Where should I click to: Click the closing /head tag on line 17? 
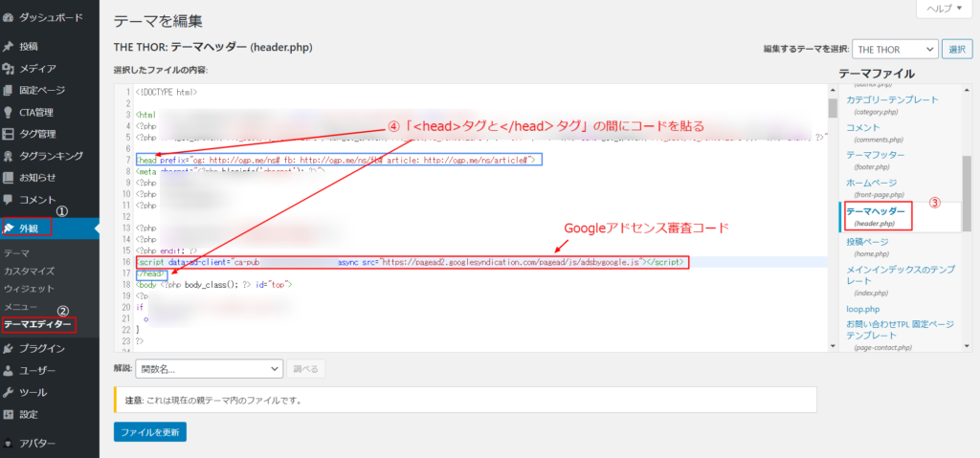pos(151,273)
